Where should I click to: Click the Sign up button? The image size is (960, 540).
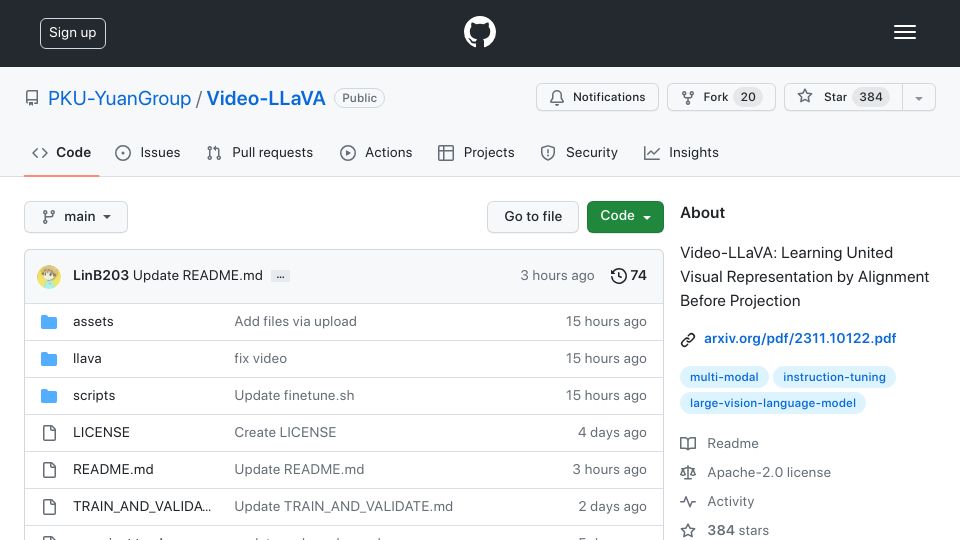tap(73, 33)
